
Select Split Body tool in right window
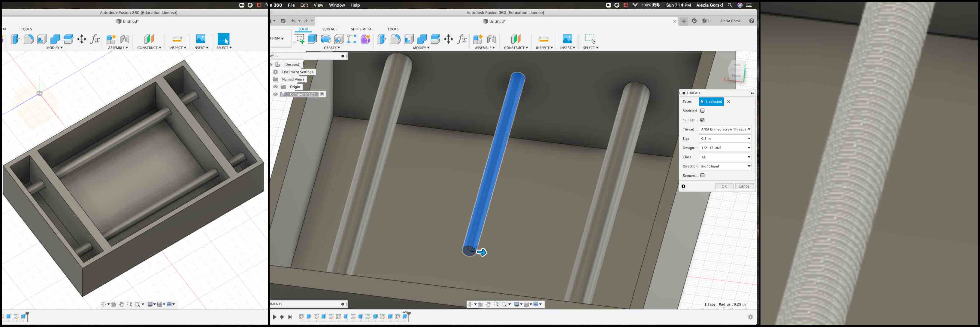pyautogui.click(x=435, y=39)
